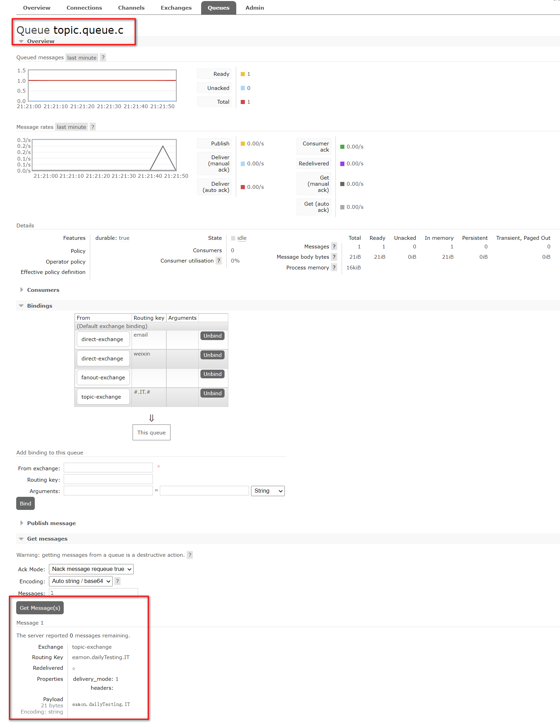Image resolution: width=560 pixels, height=728 pixels.
Task: Unbind the weixin routing key binding
Action: 212,355
